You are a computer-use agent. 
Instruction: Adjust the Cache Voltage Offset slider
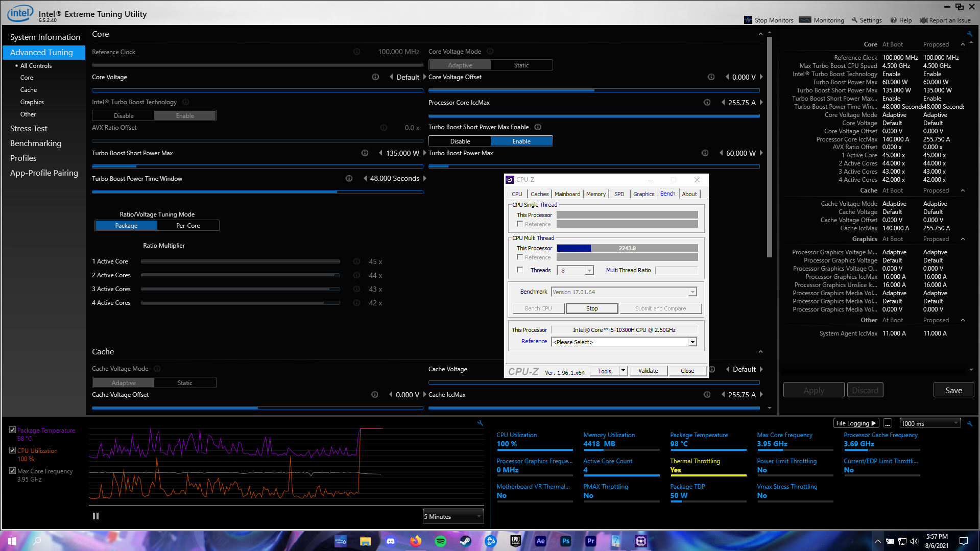(x=257, y=408)
